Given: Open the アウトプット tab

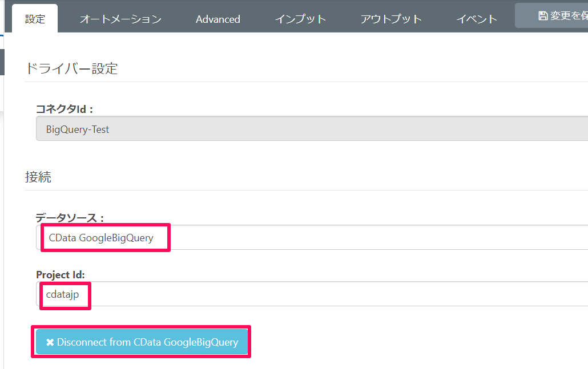Looking at the screenshot, I should tap(391, 19).
